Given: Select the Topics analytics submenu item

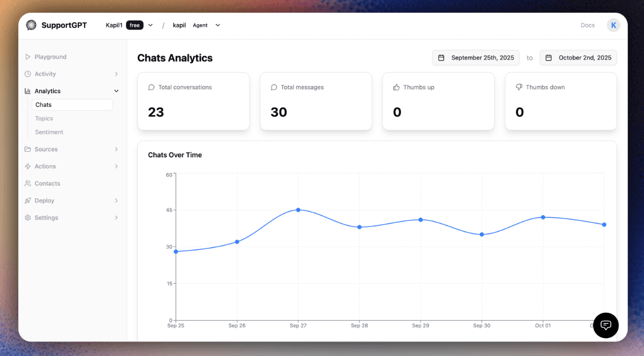Looking at the screenshot, I should [44, 118].
